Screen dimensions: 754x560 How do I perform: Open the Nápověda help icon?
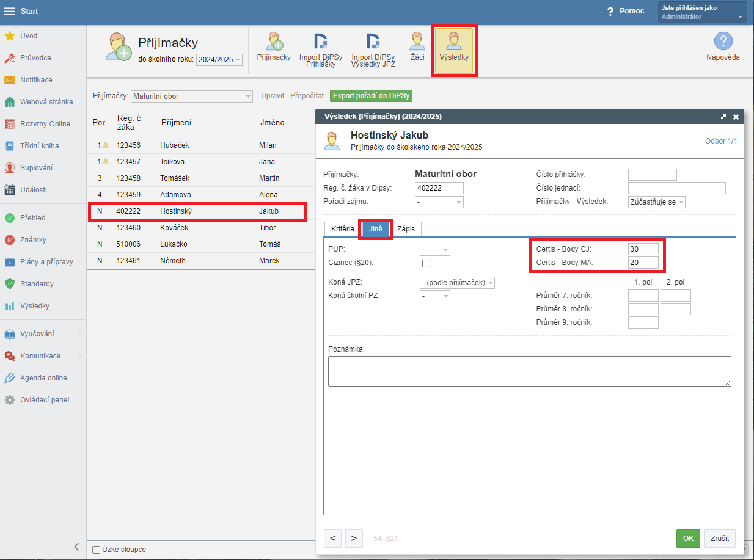click(x=723, y=47)
